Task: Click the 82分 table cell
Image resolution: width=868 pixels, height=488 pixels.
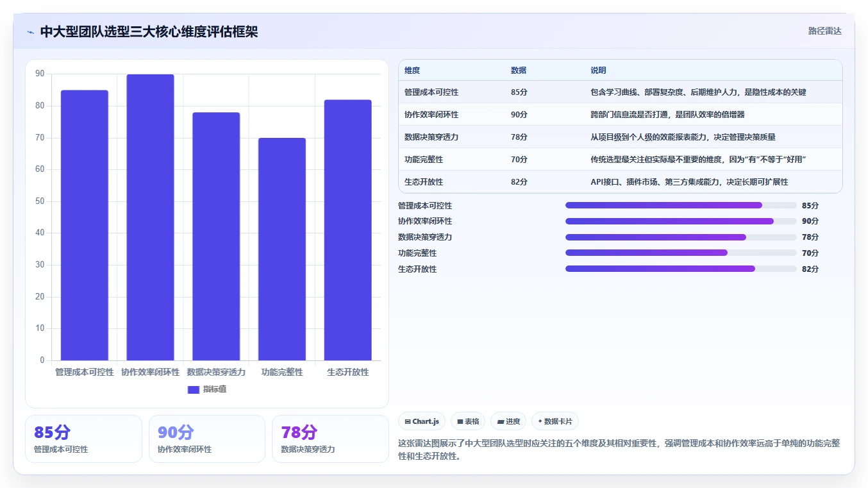Action: [519, 182]
